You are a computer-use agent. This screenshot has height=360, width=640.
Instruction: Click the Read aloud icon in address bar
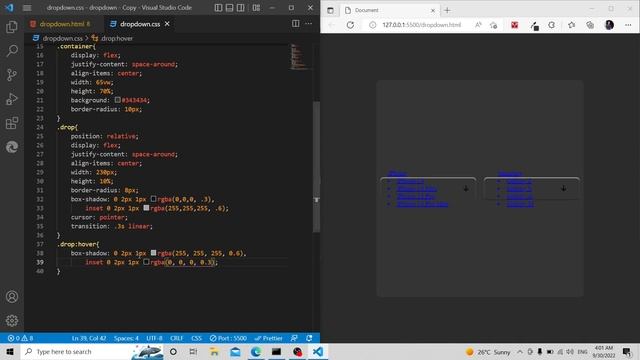478,25
